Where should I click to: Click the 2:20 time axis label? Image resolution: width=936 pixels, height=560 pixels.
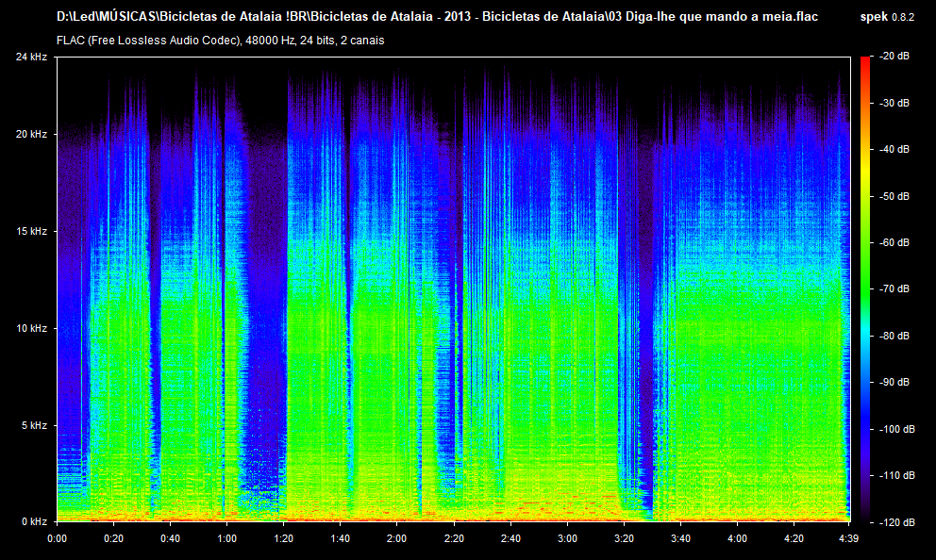454,538
